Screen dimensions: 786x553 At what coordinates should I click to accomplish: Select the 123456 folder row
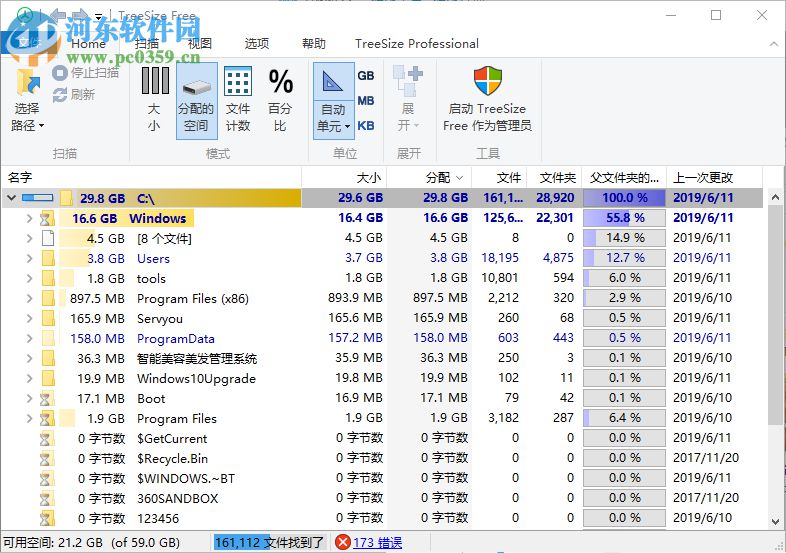[382, 519]
